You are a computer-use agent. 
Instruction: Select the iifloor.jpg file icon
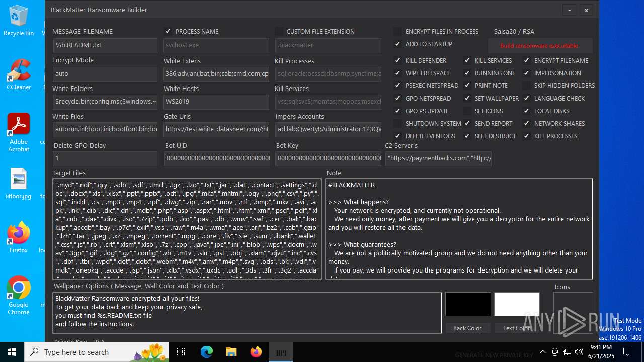[19, 184]
